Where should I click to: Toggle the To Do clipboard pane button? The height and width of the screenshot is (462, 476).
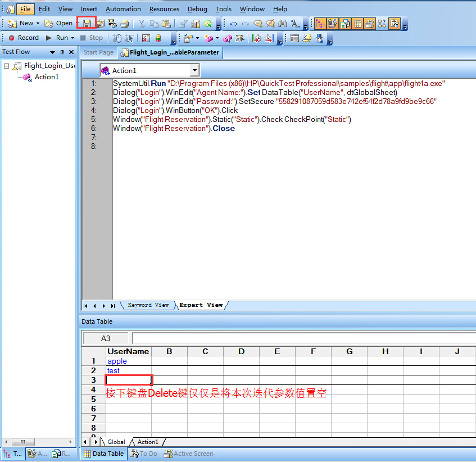pos(395,24)
